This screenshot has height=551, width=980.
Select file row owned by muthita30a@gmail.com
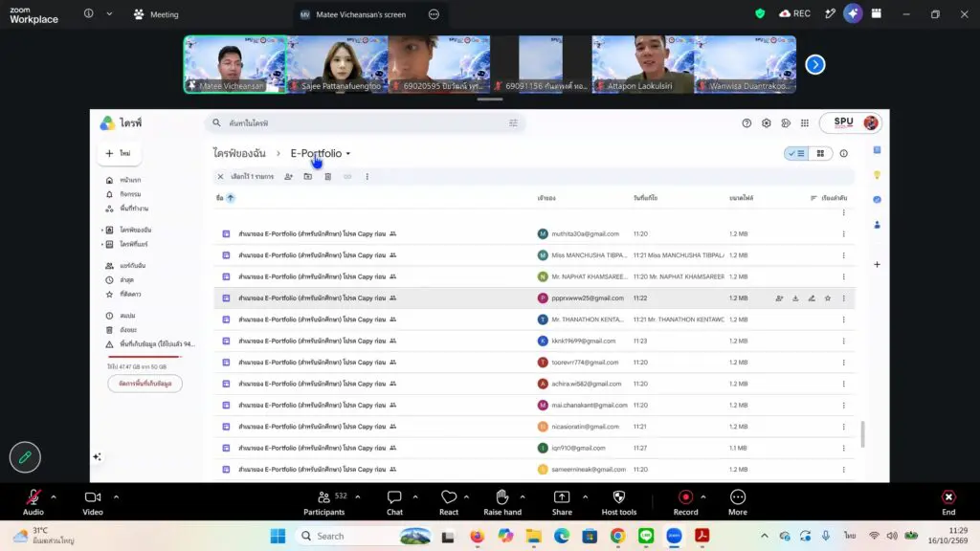[534, 233]
